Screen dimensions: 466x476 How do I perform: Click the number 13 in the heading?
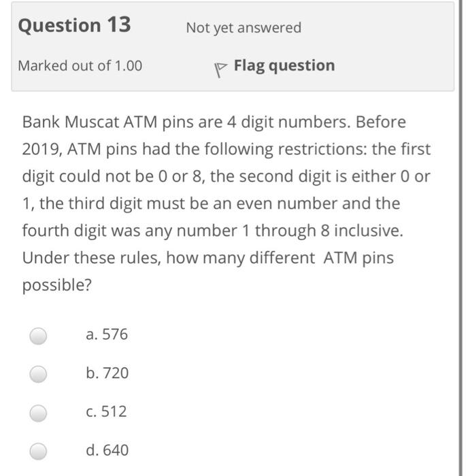[119, 24]
